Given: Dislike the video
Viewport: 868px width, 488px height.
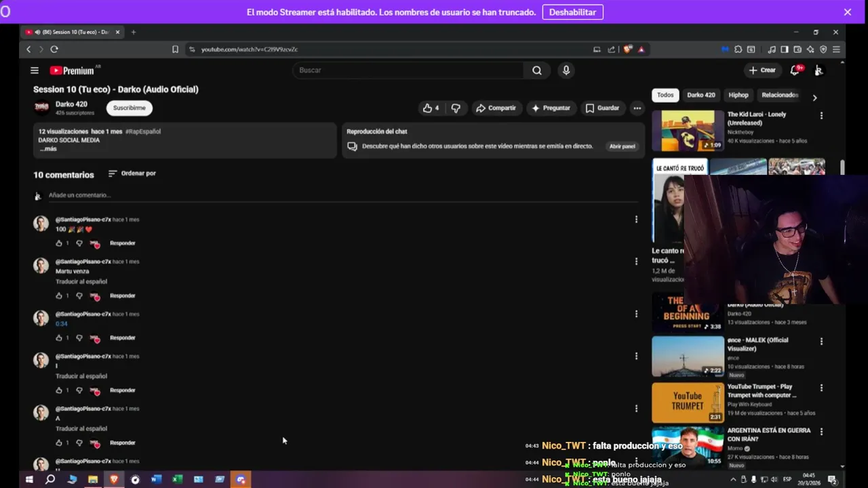Looking at the screenshot, I should point(456,108).
